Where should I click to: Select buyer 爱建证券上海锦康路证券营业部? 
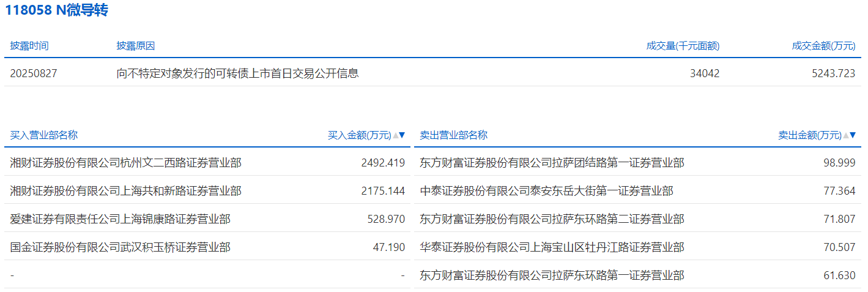(121, 219)
